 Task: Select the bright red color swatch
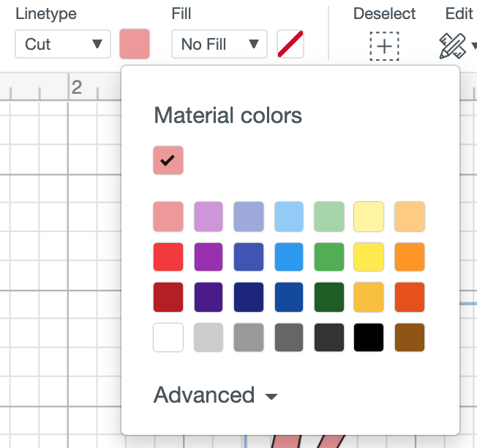tap(168, 257)
